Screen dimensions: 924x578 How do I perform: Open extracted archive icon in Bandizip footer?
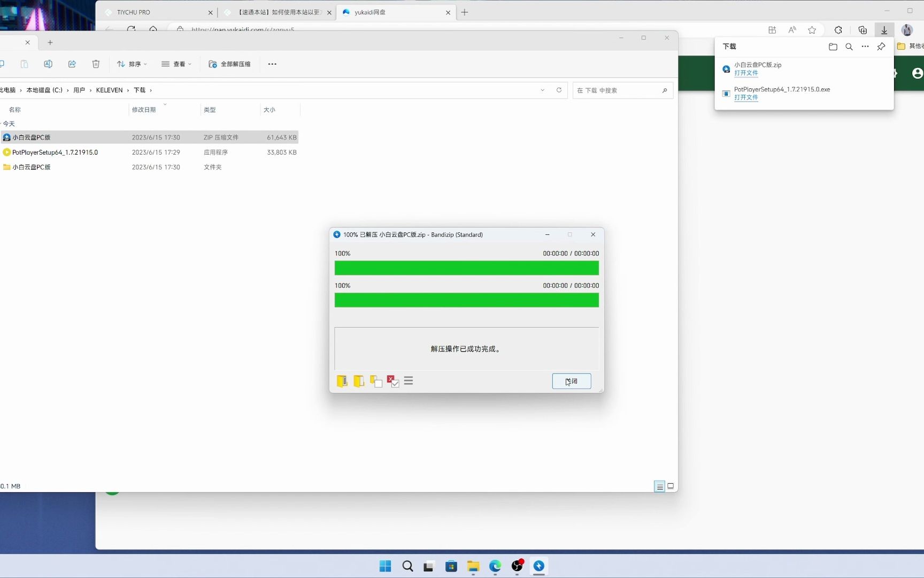342,381
